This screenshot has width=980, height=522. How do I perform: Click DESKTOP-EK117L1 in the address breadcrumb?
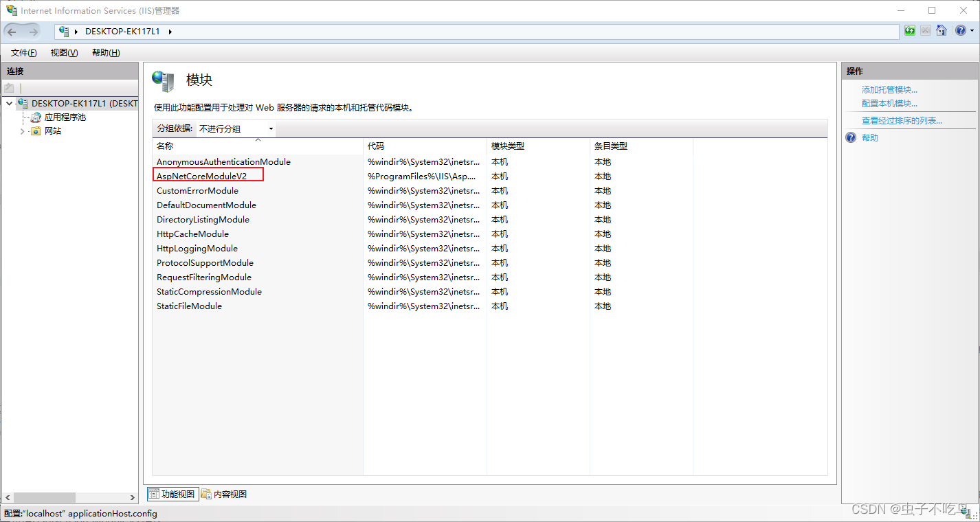[122, 32]
